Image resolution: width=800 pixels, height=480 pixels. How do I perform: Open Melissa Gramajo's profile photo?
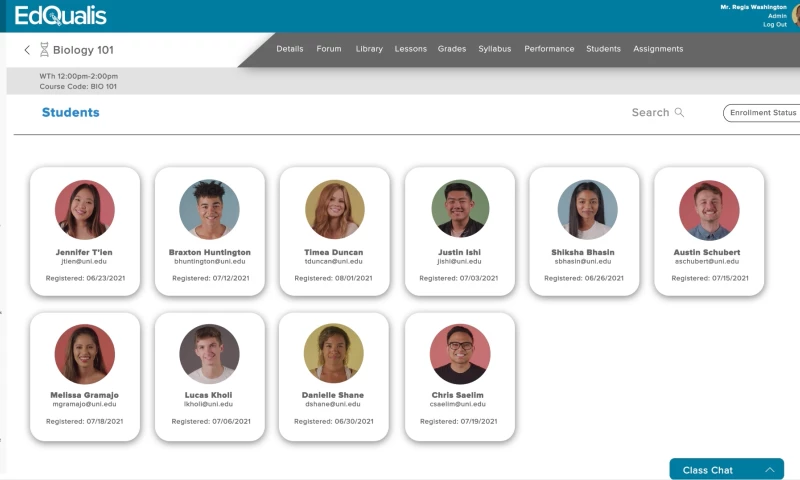coord(85,354)
